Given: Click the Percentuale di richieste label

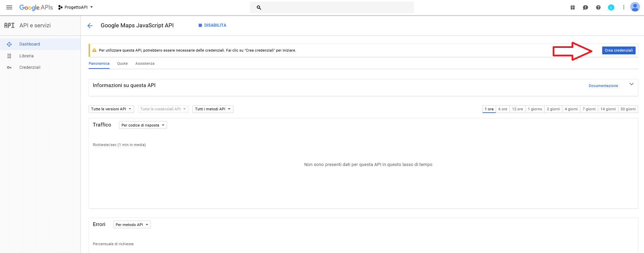Looking at the screenshot, I should (113, 244).
